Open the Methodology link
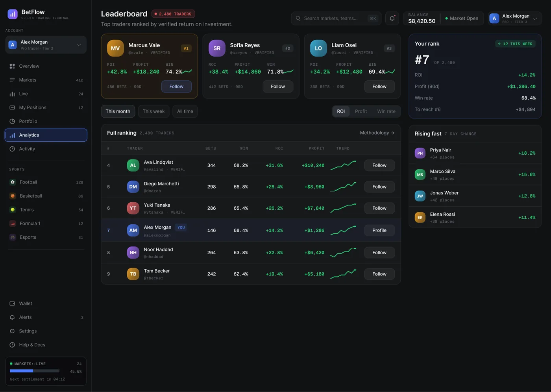This screenshot has height=392, width=551. pos(377,133)
